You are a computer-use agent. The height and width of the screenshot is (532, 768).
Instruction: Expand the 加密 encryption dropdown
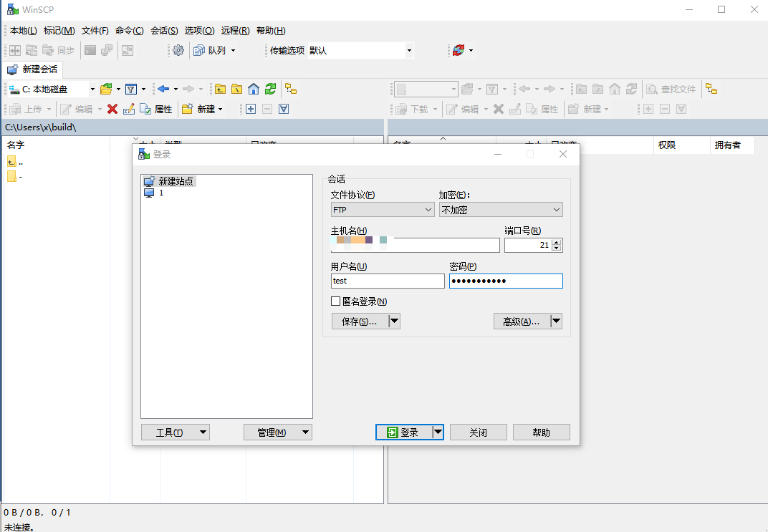click(x=501, y=210)
